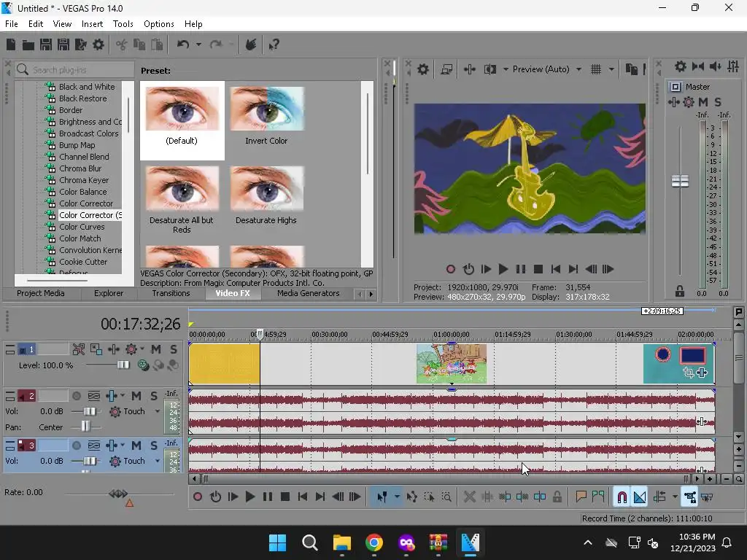747x560 pixels.
Task: Open track 3 Touch automation mode dropdown
Action: point(158,461)
